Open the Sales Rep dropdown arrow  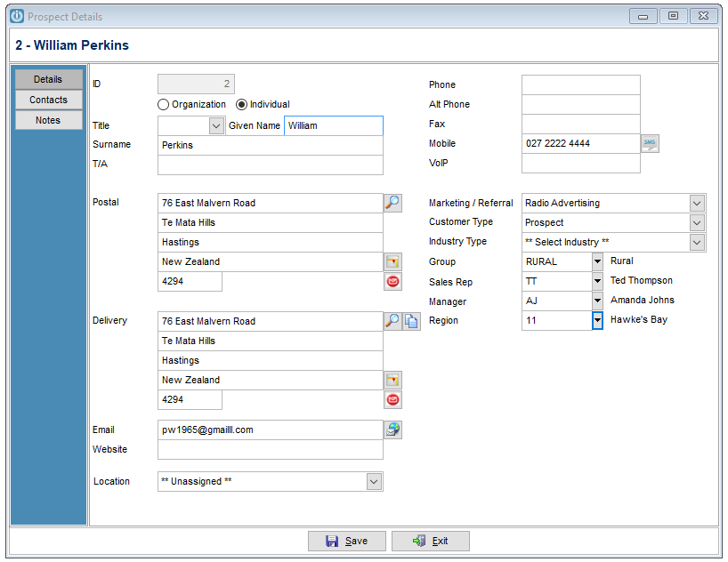coord(597,281)
